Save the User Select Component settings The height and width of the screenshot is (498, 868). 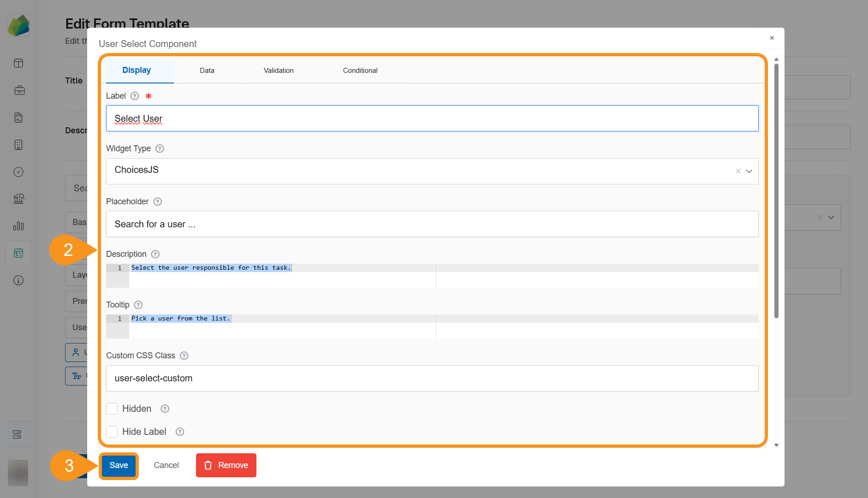119,465
